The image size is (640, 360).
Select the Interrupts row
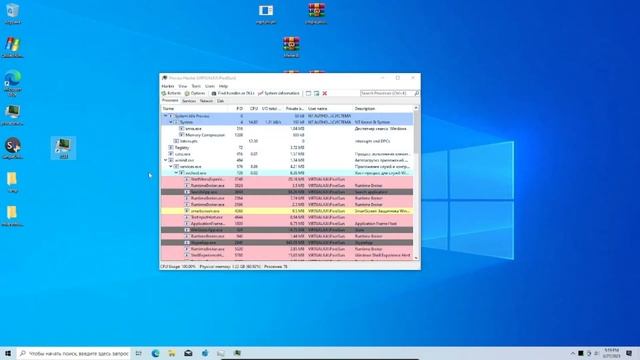click(287, 141)
